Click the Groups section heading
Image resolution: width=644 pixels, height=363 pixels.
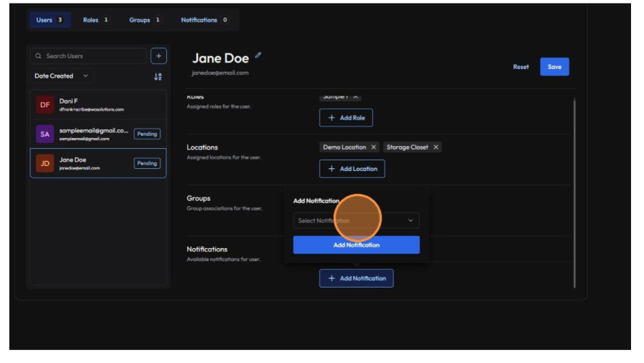coord(199,198)
